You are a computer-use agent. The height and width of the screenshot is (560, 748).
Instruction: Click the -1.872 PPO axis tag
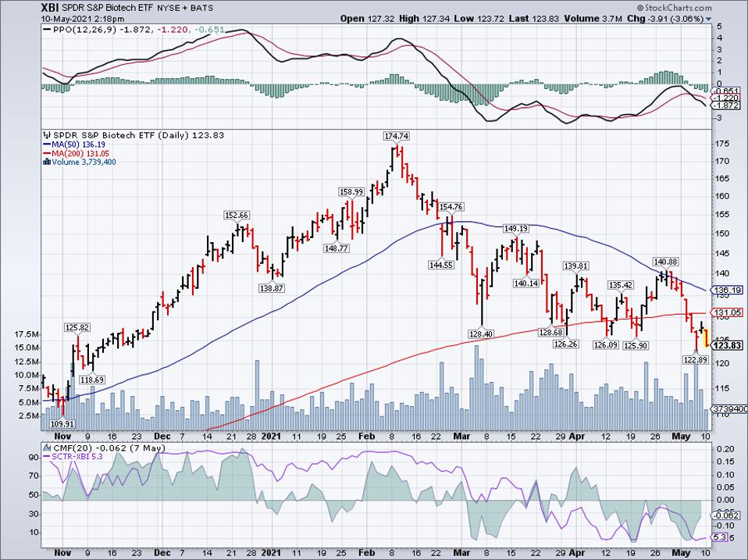click(727, 105)
